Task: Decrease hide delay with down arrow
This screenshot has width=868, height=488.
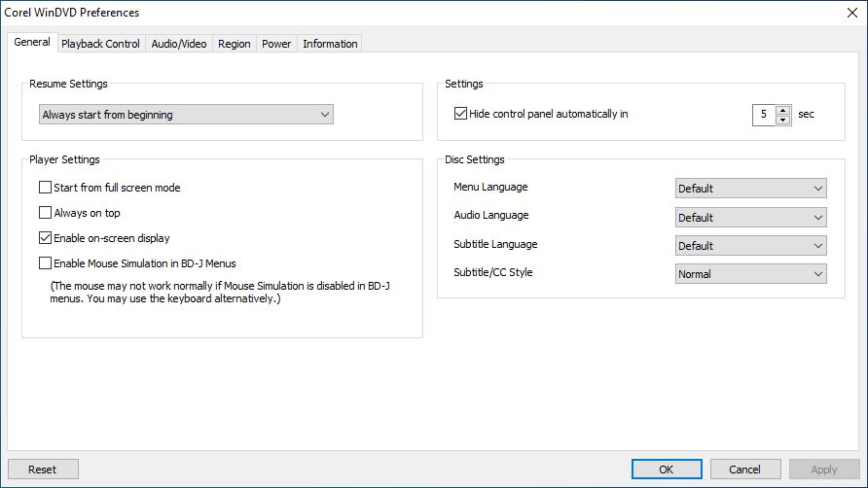Action: [782, 120]
